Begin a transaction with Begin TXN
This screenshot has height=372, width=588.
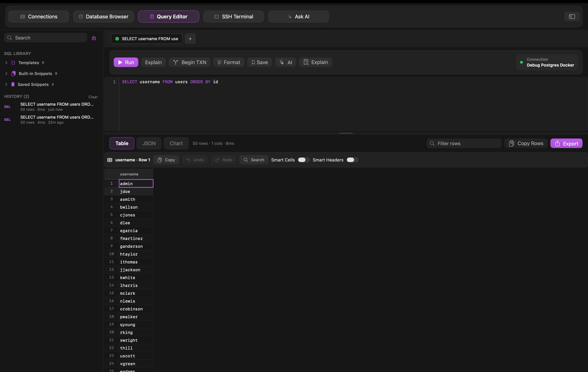190,62
